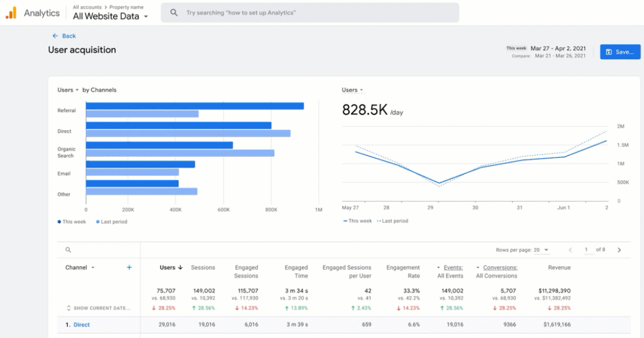
Task: Click the table search magnifier icon
Action: [x=68, y=250]
